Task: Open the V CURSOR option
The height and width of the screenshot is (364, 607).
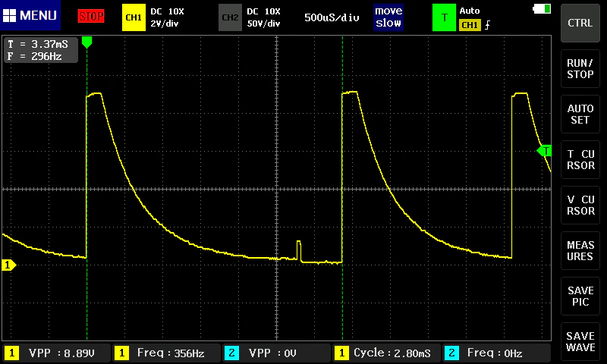Action: [x=580, y=205]
